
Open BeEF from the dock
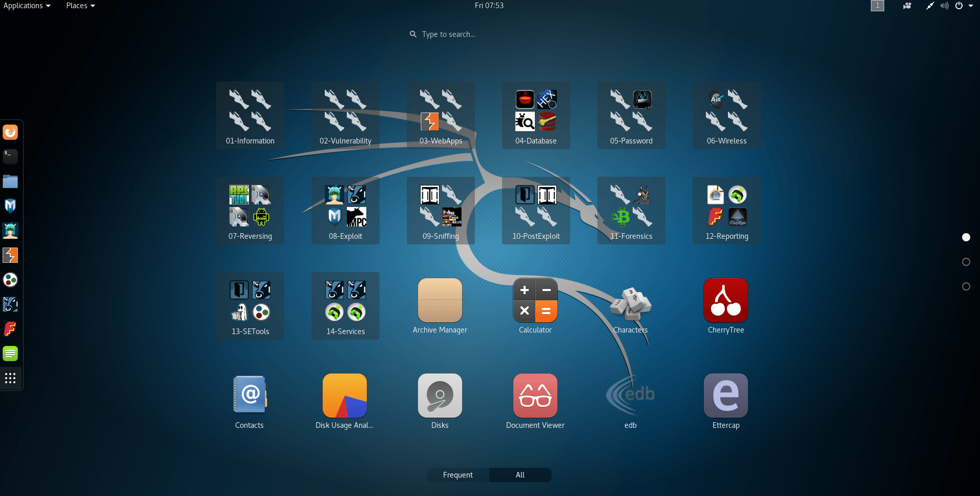[10, 304]
